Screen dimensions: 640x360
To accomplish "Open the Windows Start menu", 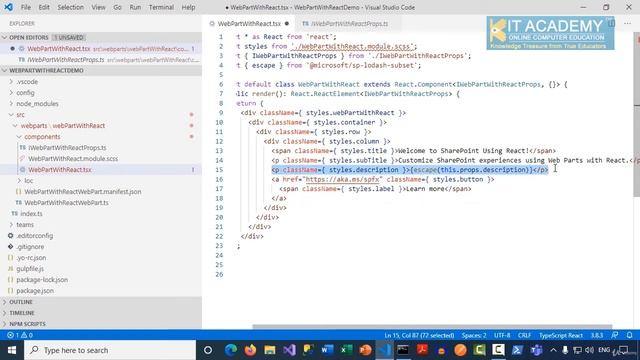I will tap(12, 350).
